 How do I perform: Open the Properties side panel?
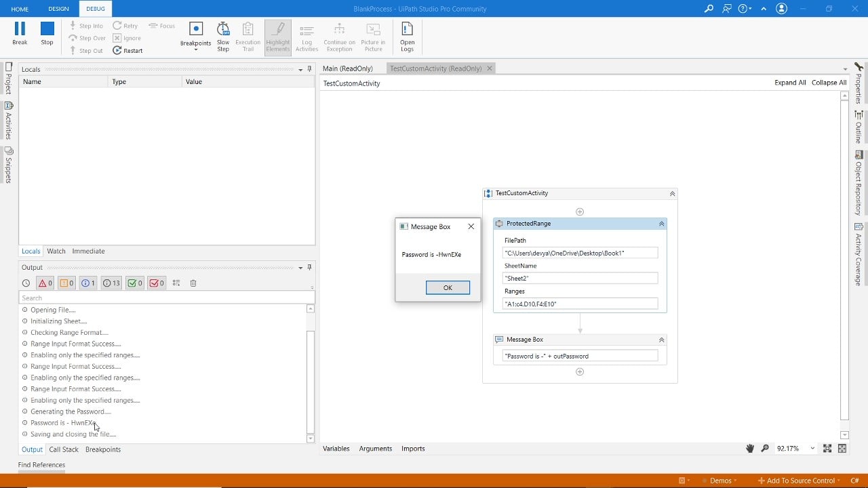pyautogui.click(x=859, y=83)
